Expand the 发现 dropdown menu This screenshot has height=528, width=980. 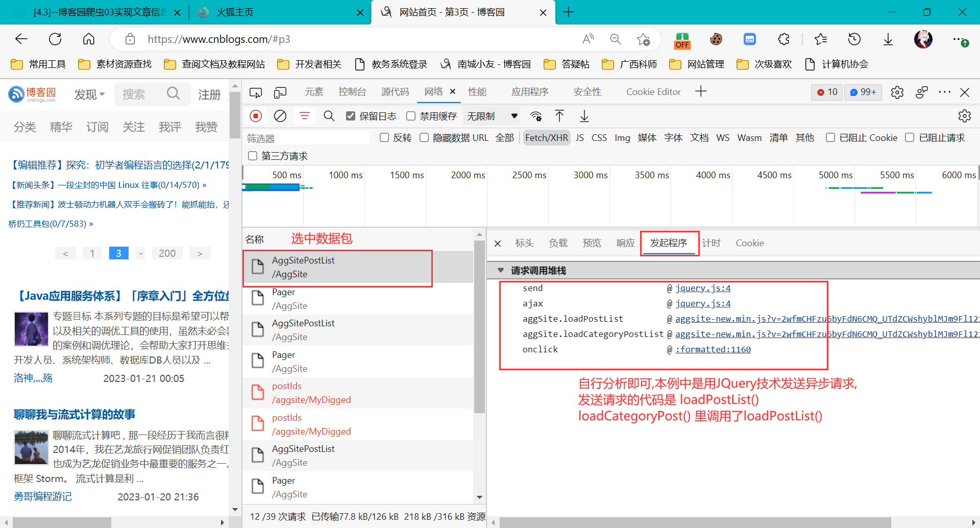pyautogui.click(x=89, y=94)
